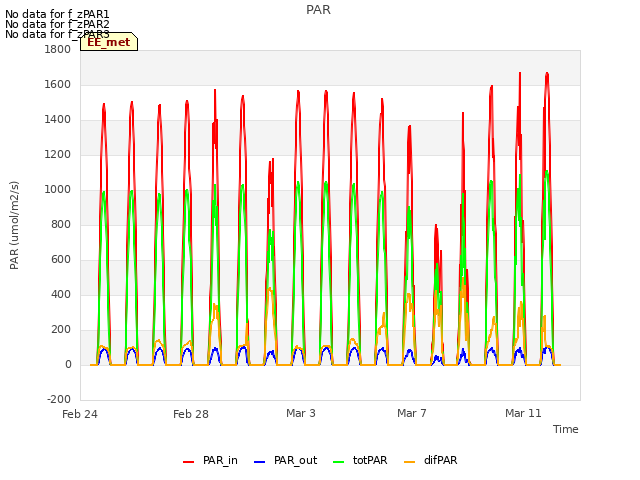Click the difPAR legend entry

pyautogui.click(x=431, y=460)
